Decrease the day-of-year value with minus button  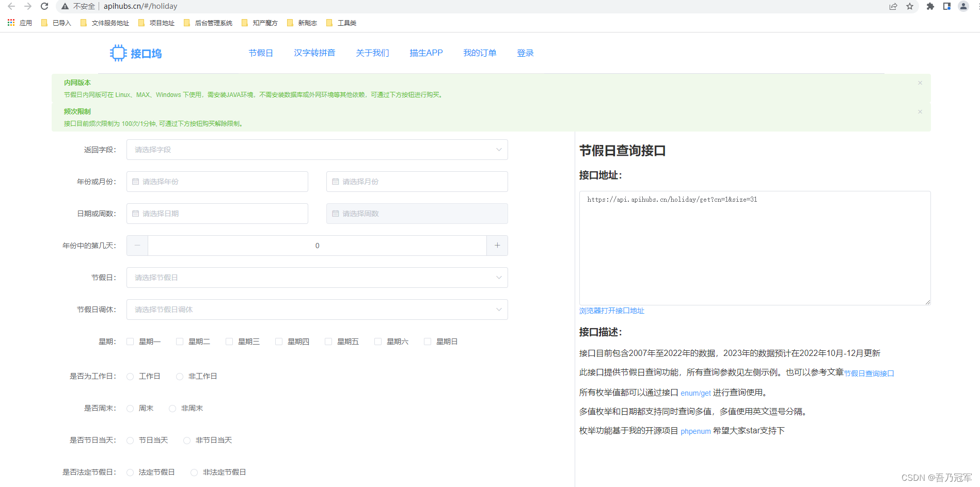(137, 246)
